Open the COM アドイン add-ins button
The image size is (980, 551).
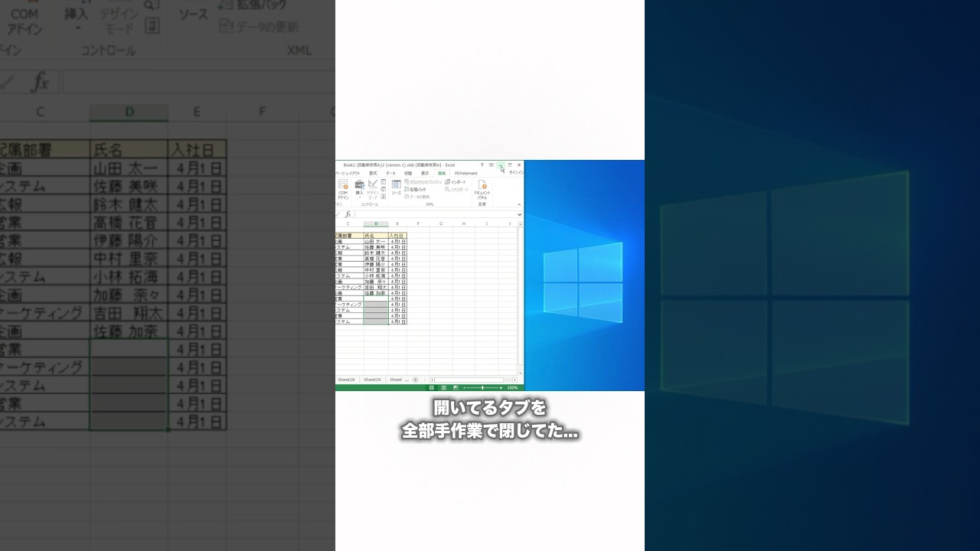click(x=343, y=191)
